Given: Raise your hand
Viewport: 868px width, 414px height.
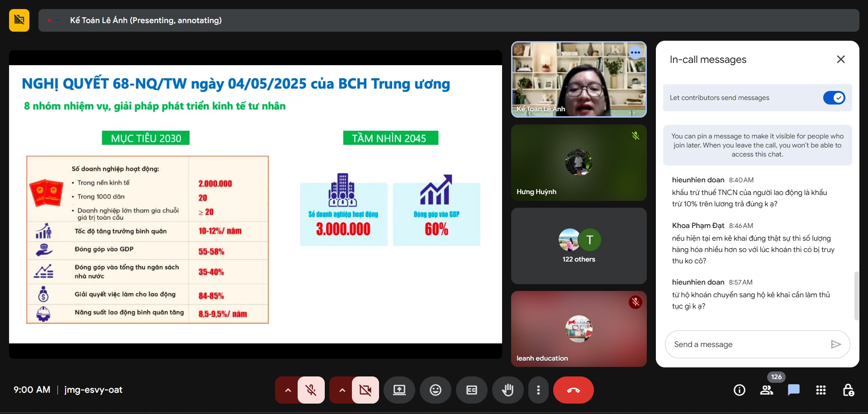Looking at the screenshot, I should (x=508, y=390).
